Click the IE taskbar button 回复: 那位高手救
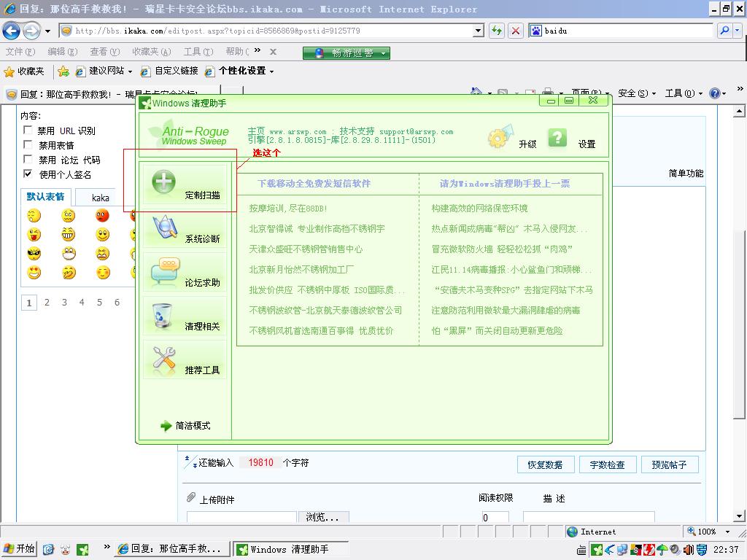 pyautogui.click(x=172, y=549)
